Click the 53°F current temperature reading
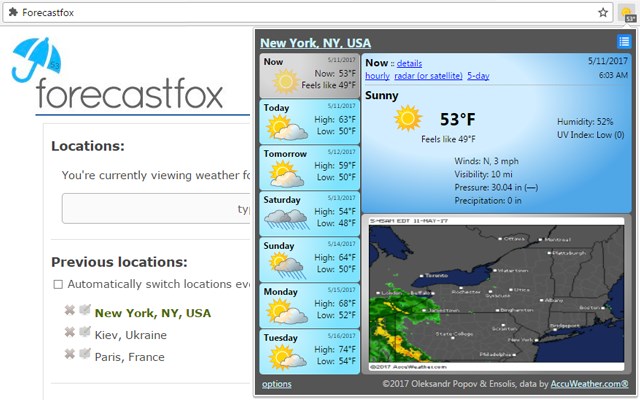640x400 pixels. tap(457, 120)
